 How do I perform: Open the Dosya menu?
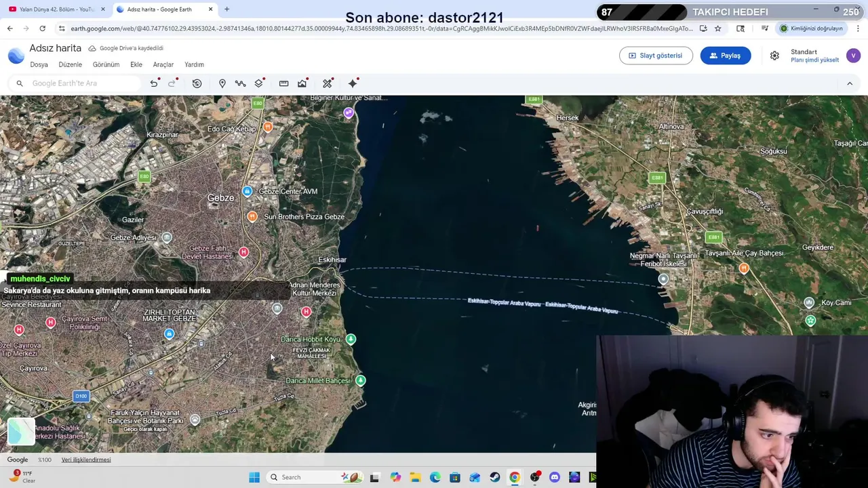39,64
